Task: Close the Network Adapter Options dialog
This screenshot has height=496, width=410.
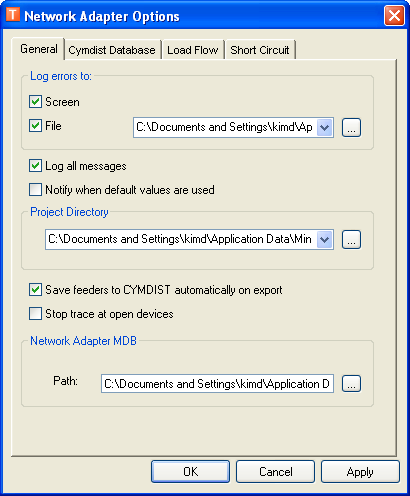Action: [x=394, y=15]
